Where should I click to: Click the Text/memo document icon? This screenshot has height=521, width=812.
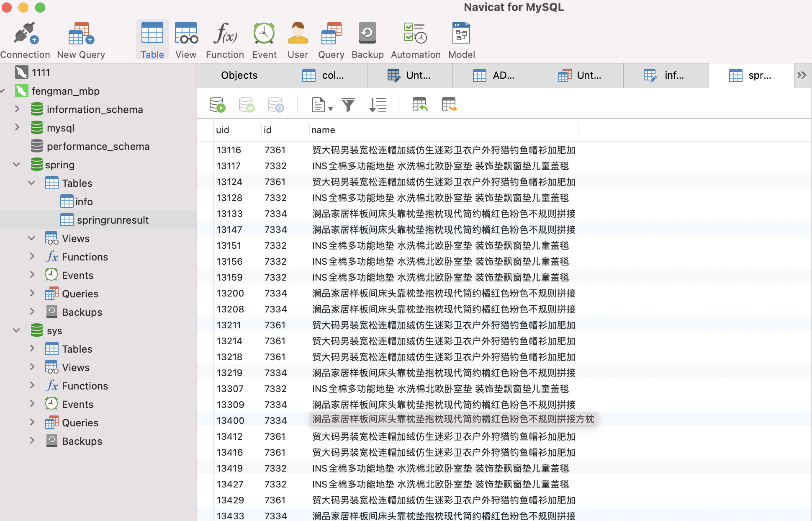[x=318, y=105]
